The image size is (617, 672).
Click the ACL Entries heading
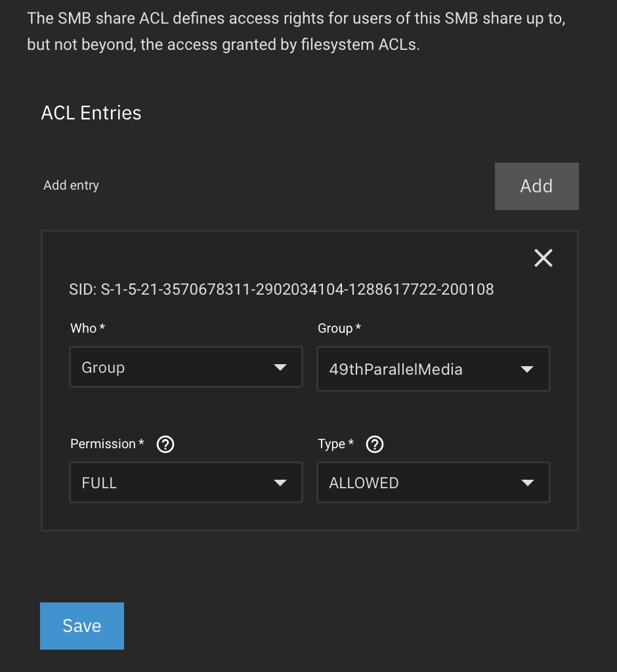point(91,113)
